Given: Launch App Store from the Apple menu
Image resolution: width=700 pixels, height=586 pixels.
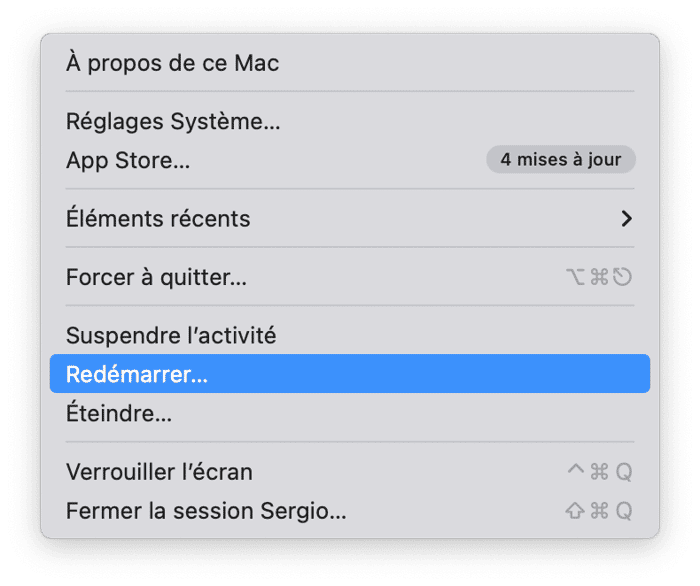Looking at the screenshot, I should pyautogui.click(x=128, y=160).
